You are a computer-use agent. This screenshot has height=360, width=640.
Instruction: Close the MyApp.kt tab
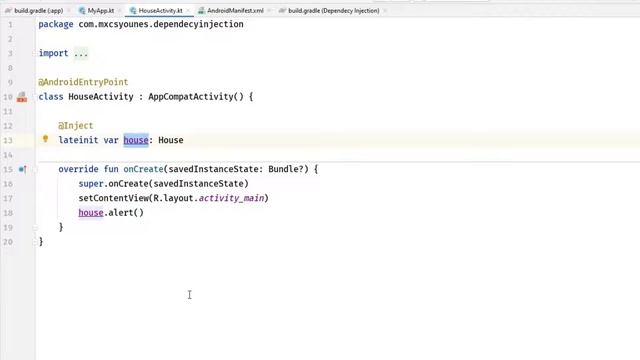coord(120,11)
